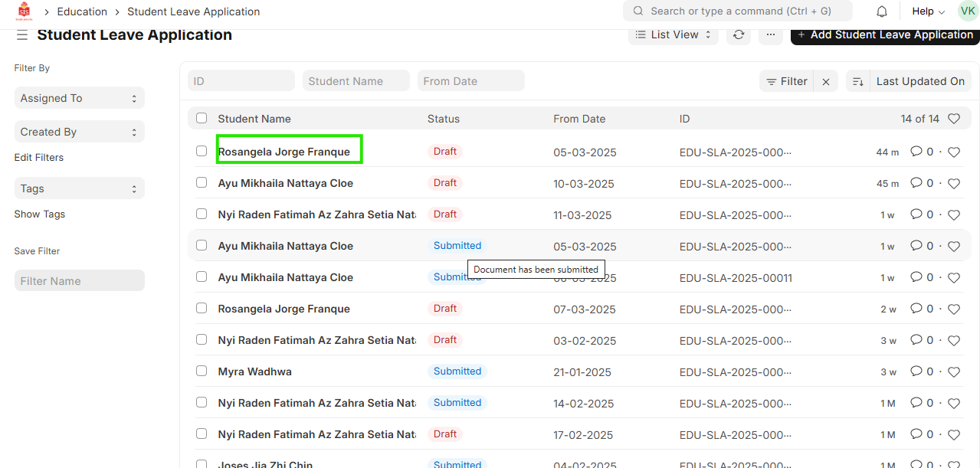The width and height of the screenshot is (980, 468).
Task: Open the three-dot more options menu
Action: (771, 34)
